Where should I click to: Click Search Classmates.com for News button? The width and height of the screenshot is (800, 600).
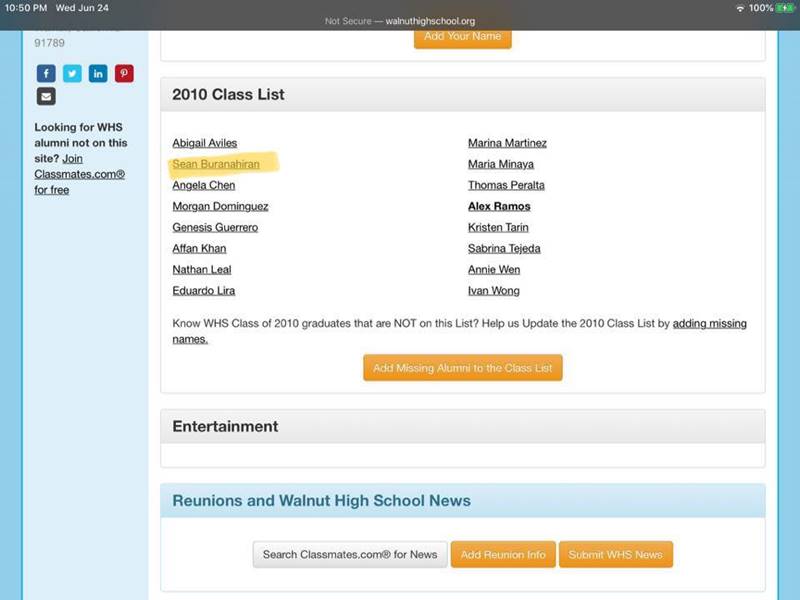point(349,554)
